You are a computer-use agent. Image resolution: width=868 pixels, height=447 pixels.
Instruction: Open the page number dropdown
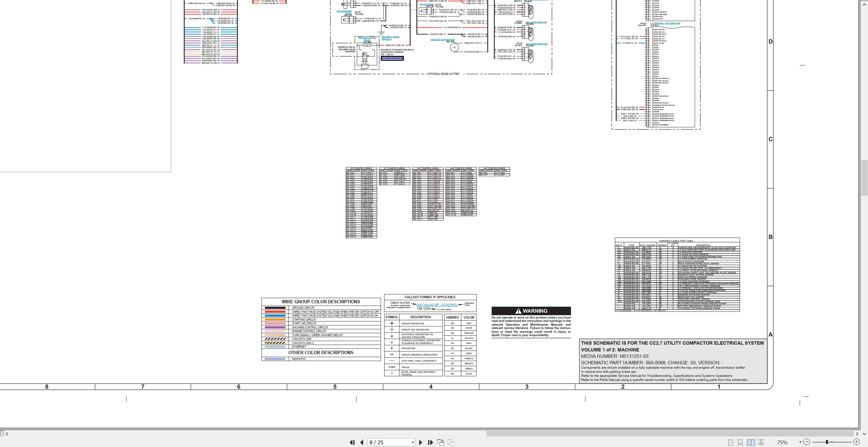(413, 443)
